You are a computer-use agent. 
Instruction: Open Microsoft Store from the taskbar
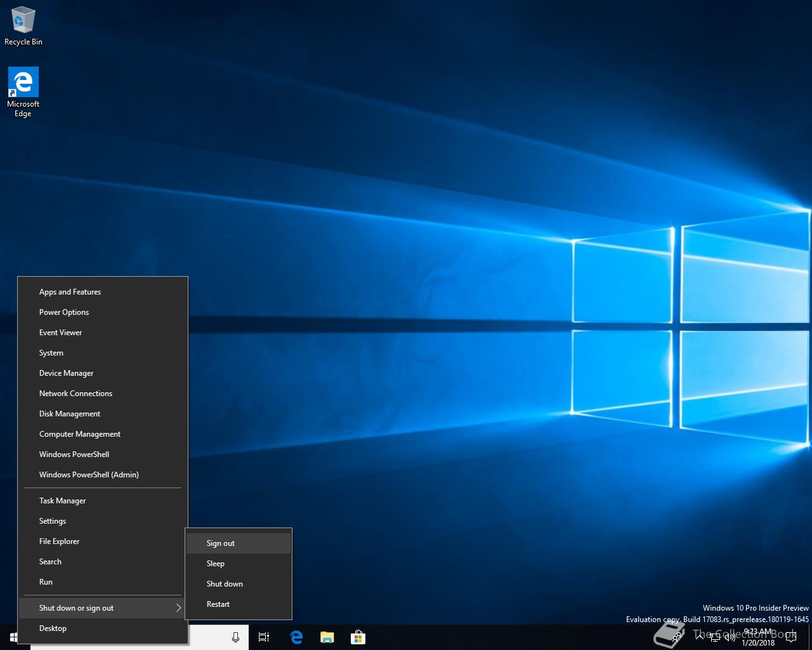pos(358,637)
